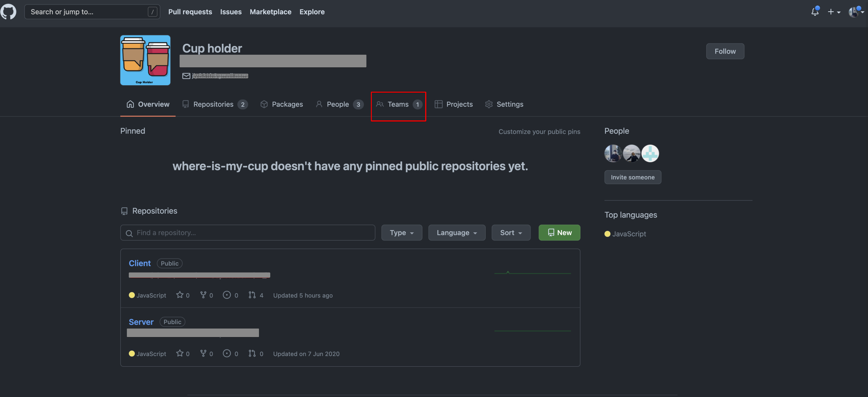Viewport: 868px width, 397px height.
Task: Click the Client repo fork icon
Action: point(203,295)
